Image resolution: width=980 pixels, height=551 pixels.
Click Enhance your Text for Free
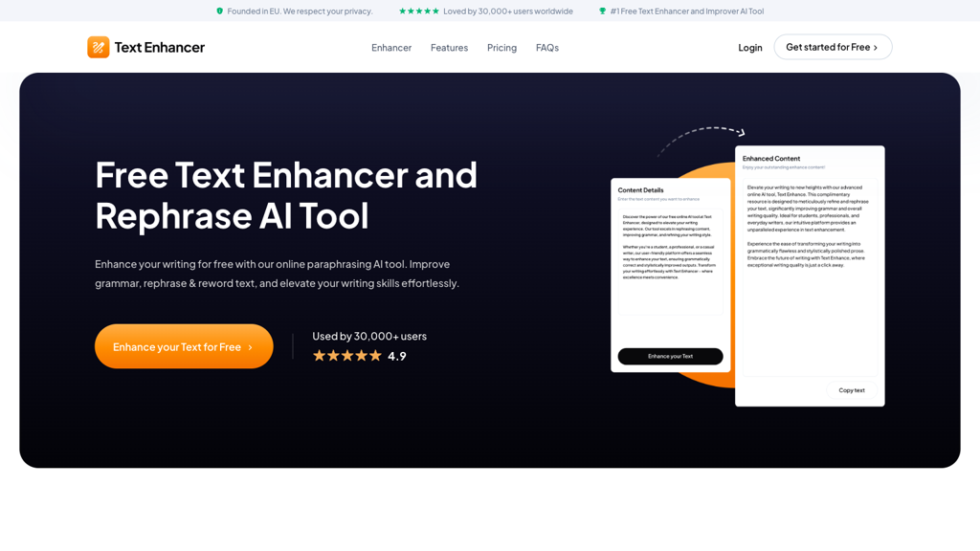(183, 346)
